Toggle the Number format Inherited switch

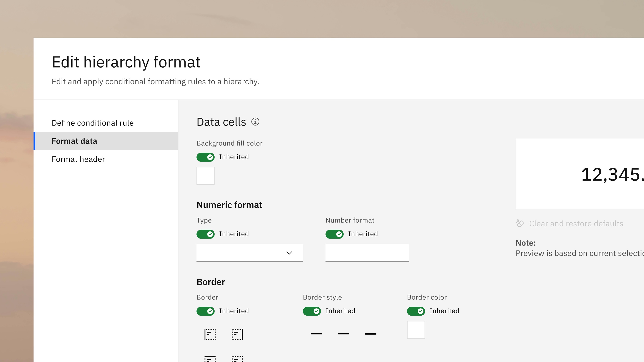[334, 234]
